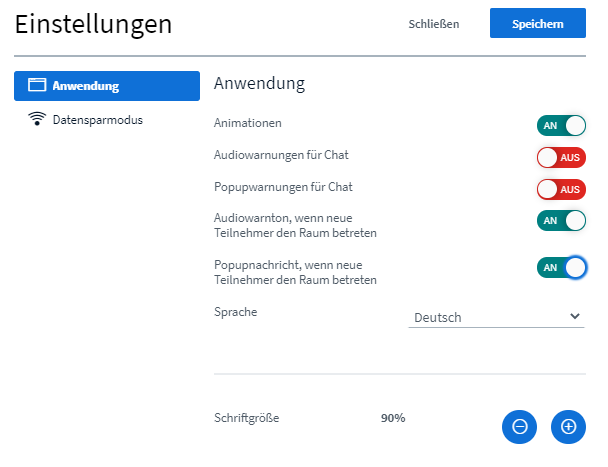Toggle the Animationen switch off
608x467 pixels.
click(x=561, y=126)
